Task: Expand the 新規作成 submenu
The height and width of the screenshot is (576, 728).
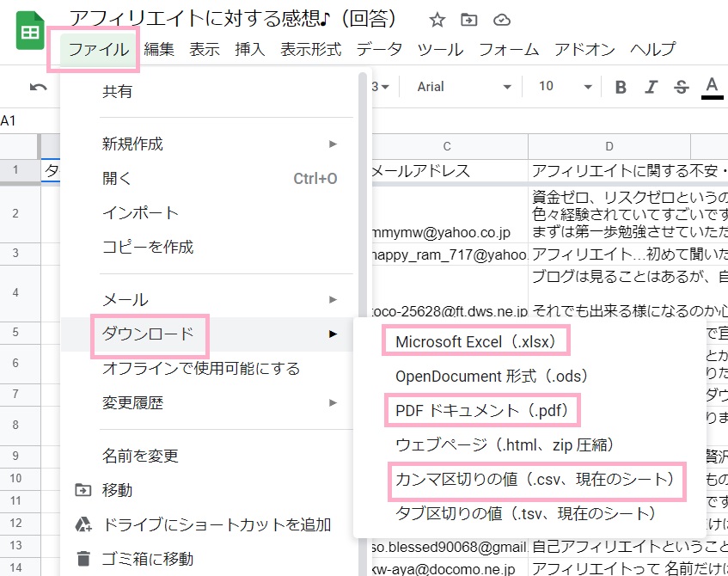Action: point(210,144)
